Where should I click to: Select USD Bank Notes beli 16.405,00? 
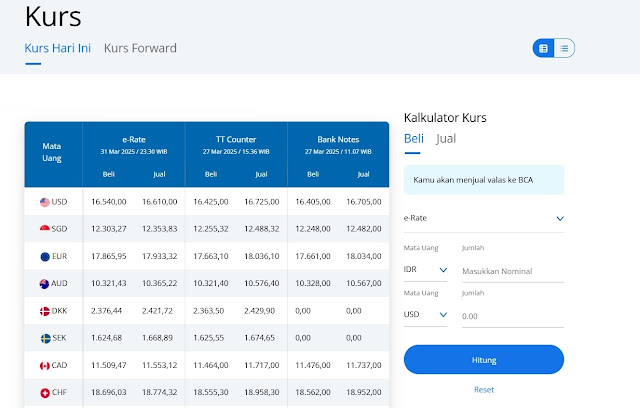point(313,202)
